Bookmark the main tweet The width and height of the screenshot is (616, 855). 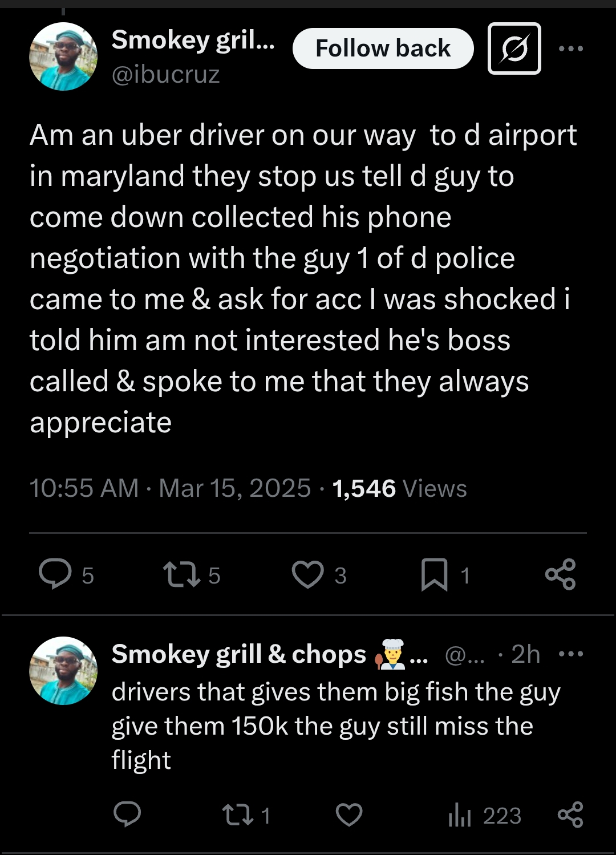(x=434, y=574)
